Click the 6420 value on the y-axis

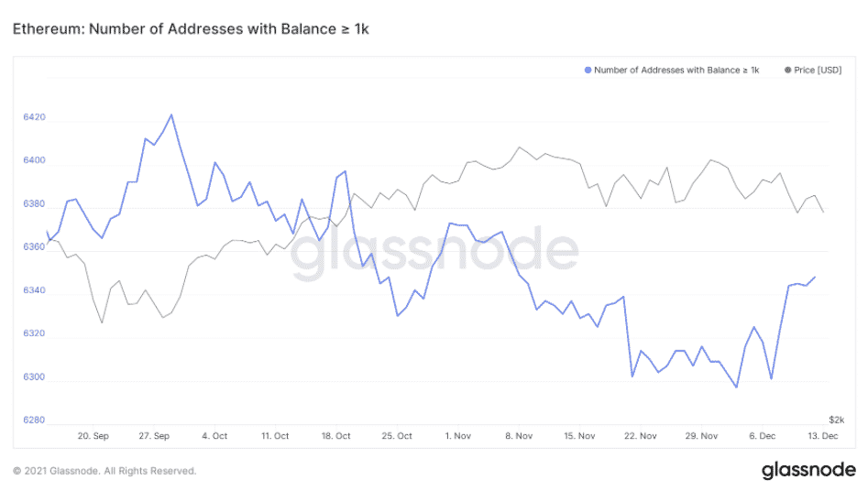tap(33, 118)
